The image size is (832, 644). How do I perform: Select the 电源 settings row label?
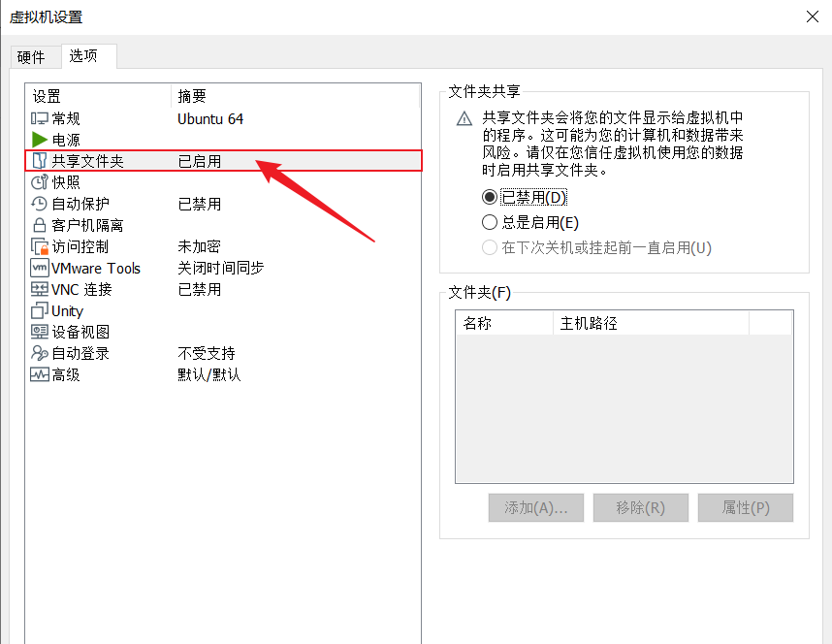(66, 140)
